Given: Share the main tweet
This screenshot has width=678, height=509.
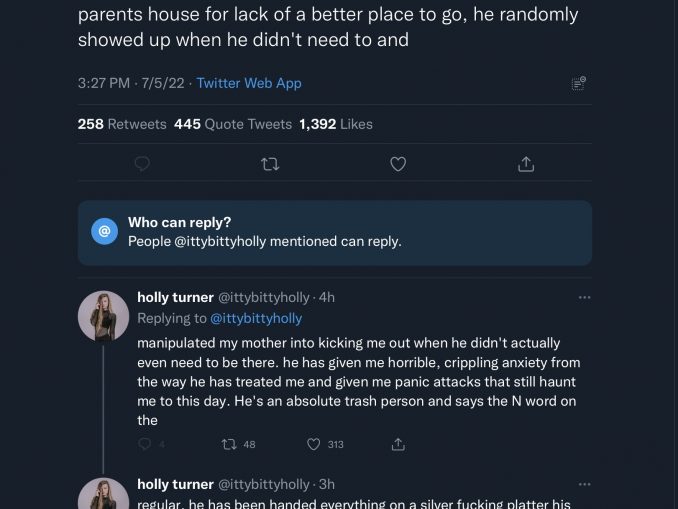Looking at the screenshot, I should [x=526, y=164].
